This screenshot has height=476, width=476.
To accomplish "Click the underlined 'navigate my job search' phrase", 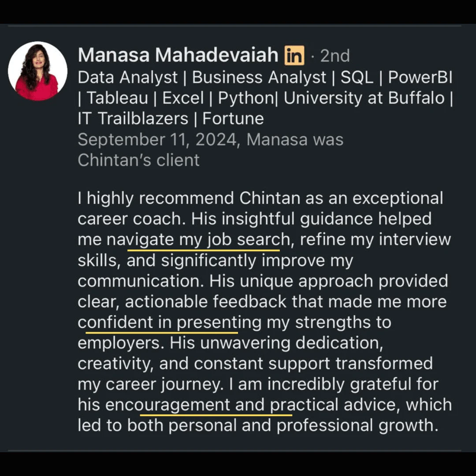I will pyautogui.click(x=198, y=240).
